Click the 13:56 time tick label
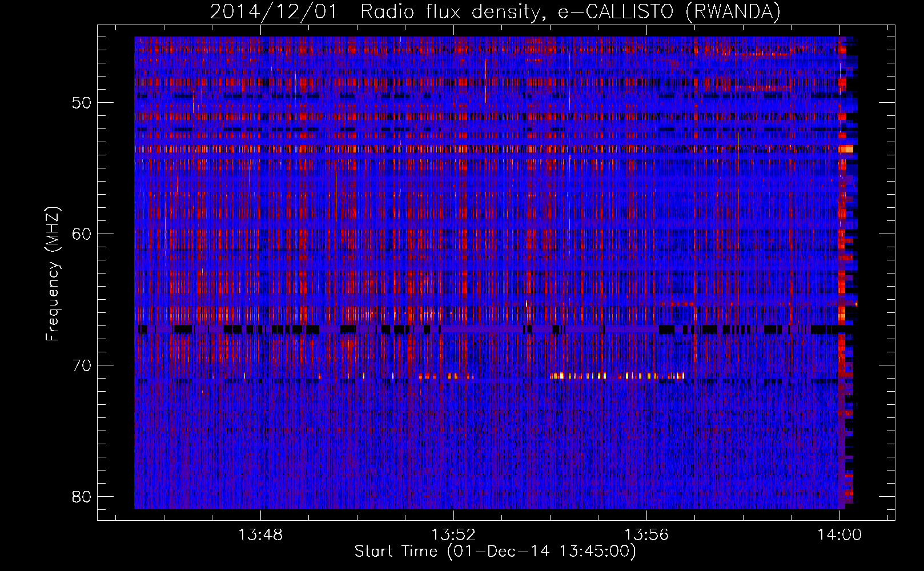 pos(646,535)
